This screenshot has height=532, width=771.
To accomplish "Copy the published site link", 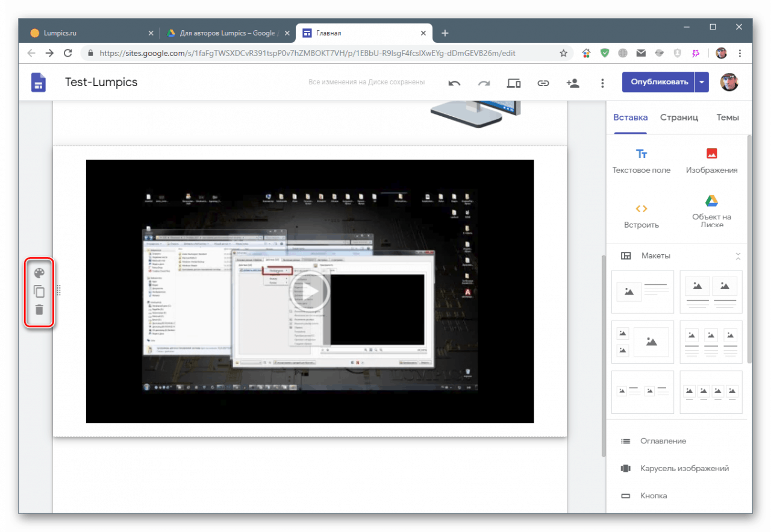I will 543,83.
